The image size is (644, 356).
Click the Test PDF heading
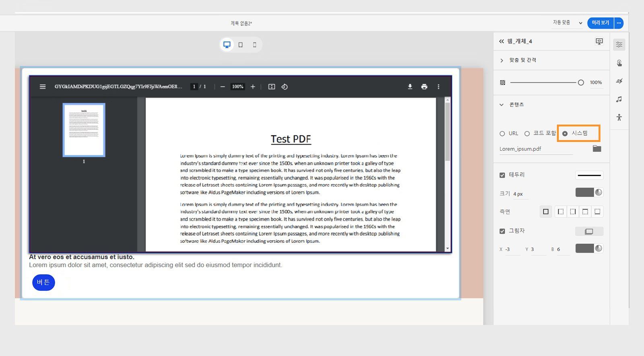pyautogui.click(x=291, y=139)
